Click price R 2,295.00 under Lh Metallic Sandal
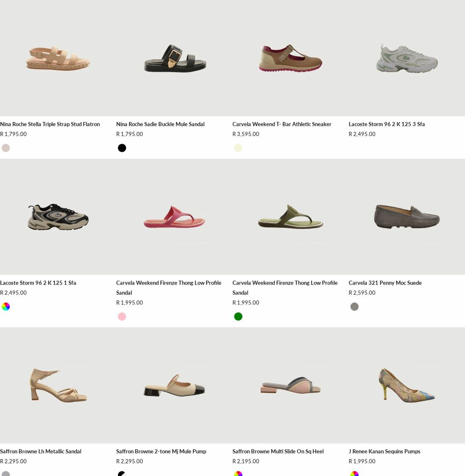 coord(13,461)
